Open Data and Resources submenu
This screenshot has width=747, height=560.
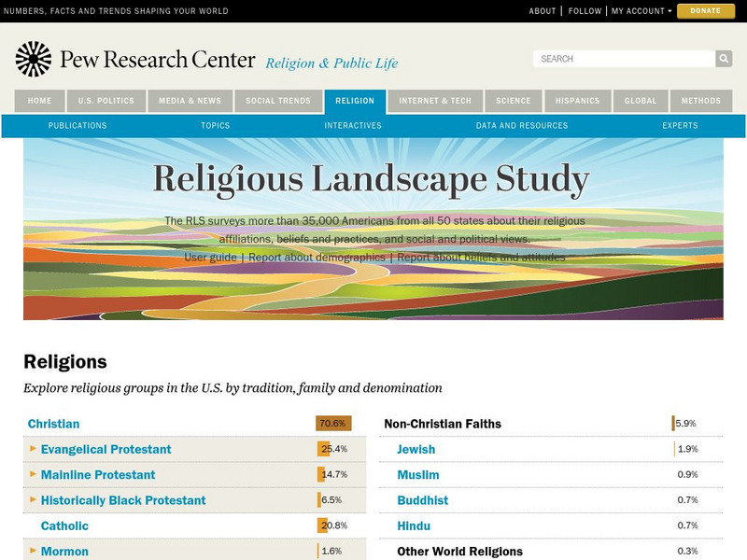point(521,125)
